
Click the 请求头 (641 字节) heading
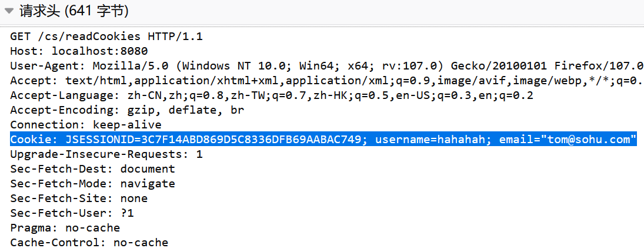[x=74, y=11]
